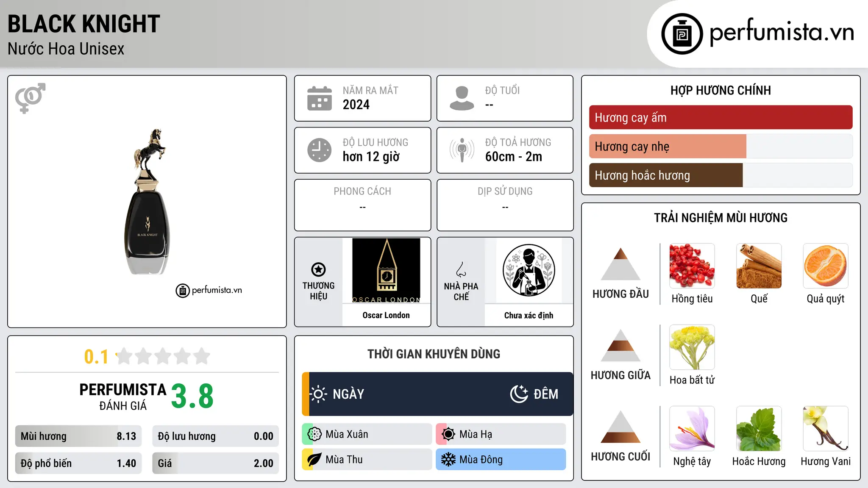Click the leaf icon for Mùa Thu
The width and height of the screenshot is (868, 488).
(314, 460)
